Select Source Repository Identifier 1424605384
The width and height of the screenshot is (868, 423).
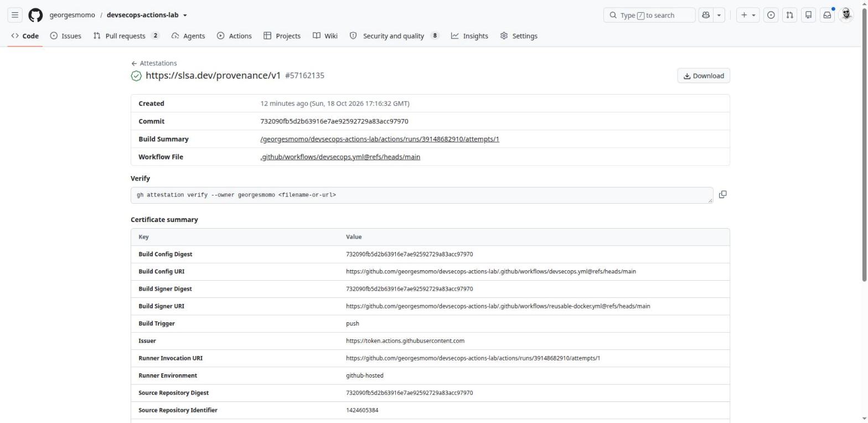[362, 410]
